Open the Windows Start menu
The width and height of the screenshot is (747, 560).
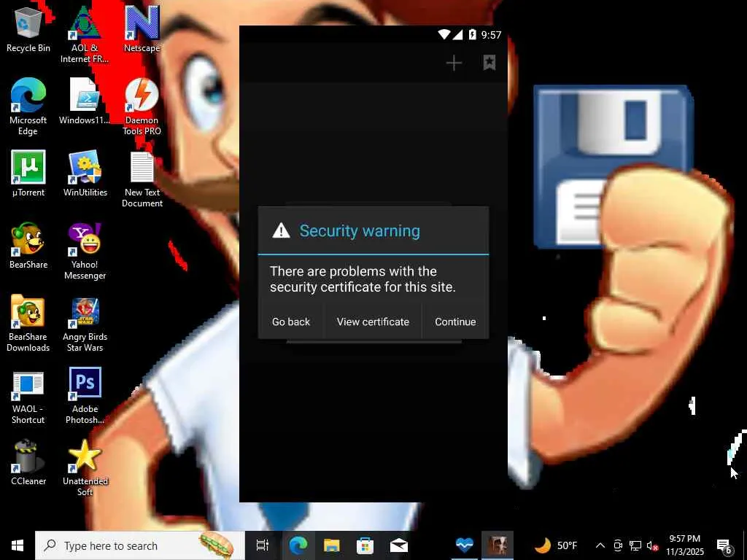point(18,545)
